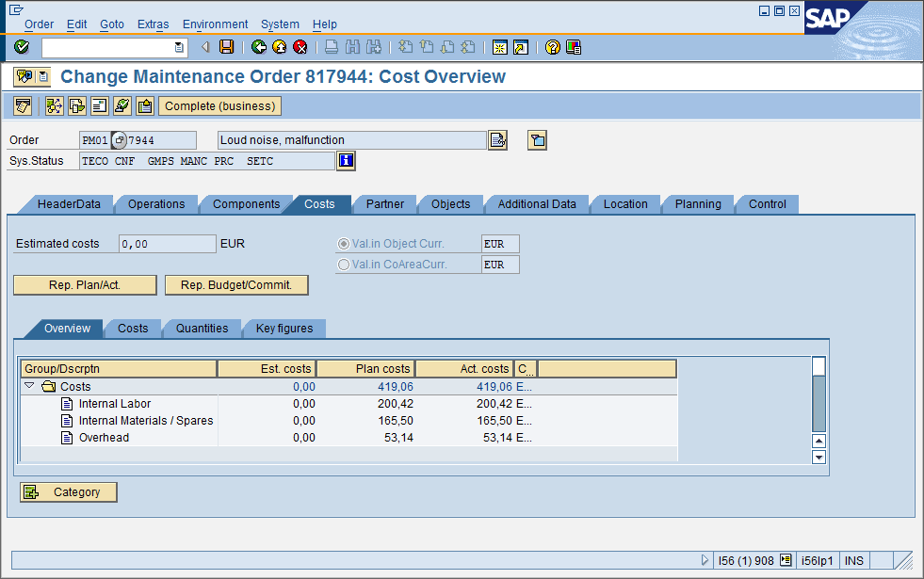Click the command field history icon

coord(179,48)
